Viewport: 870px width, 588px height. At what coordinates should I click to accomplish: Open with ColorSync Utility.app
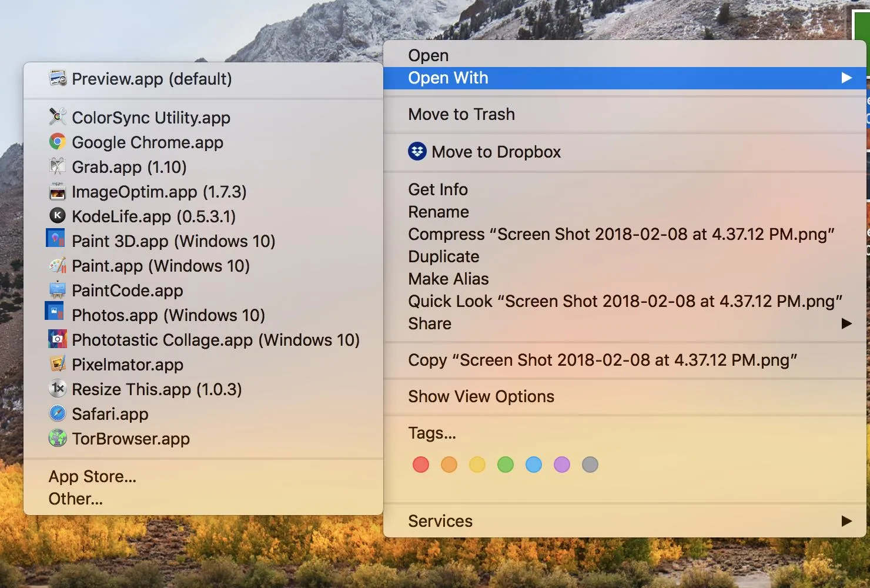tap(203, 118)
